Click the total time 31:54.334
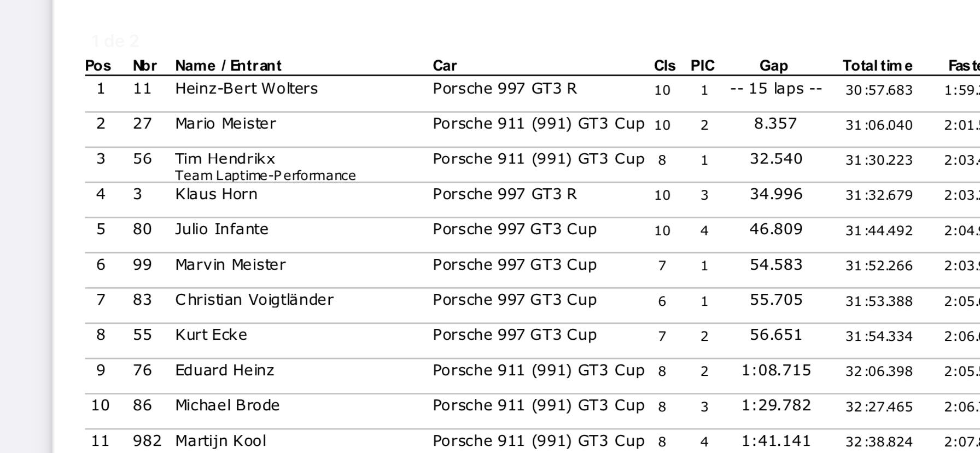 point(879,336)
